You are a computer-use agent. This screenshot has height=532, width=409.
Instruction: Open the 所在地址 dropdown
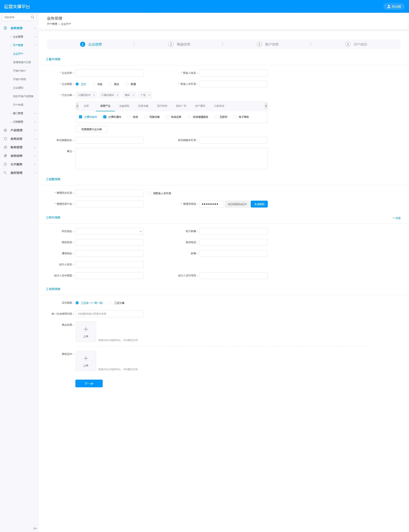pos(109,231)
